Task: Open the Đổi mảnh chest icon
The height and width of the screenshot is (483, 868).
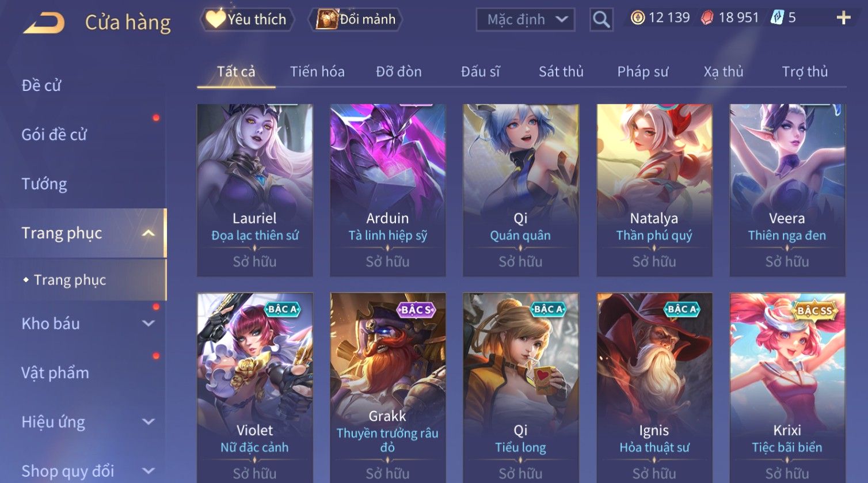Action: (327, 19)
